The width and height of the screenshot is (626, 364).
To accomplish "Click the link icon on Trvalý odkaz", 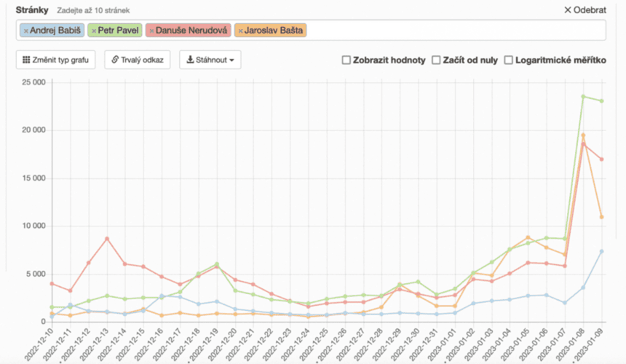I will pyautogui.click(x=116, y=60).
